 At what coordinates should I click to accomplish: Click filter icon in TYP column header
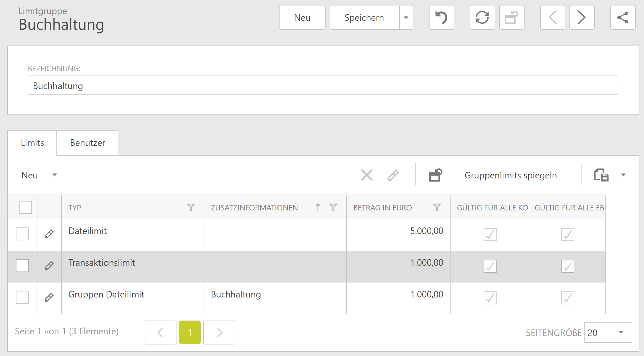click(x=191, y=207)
